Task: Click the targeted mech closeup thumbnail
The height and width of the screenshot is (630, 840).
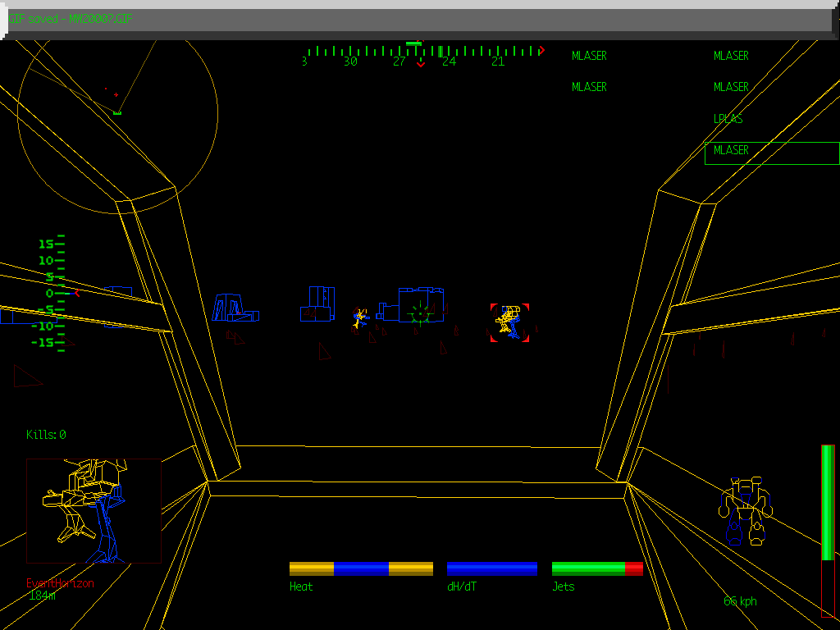Action: (x=94, y=510)
